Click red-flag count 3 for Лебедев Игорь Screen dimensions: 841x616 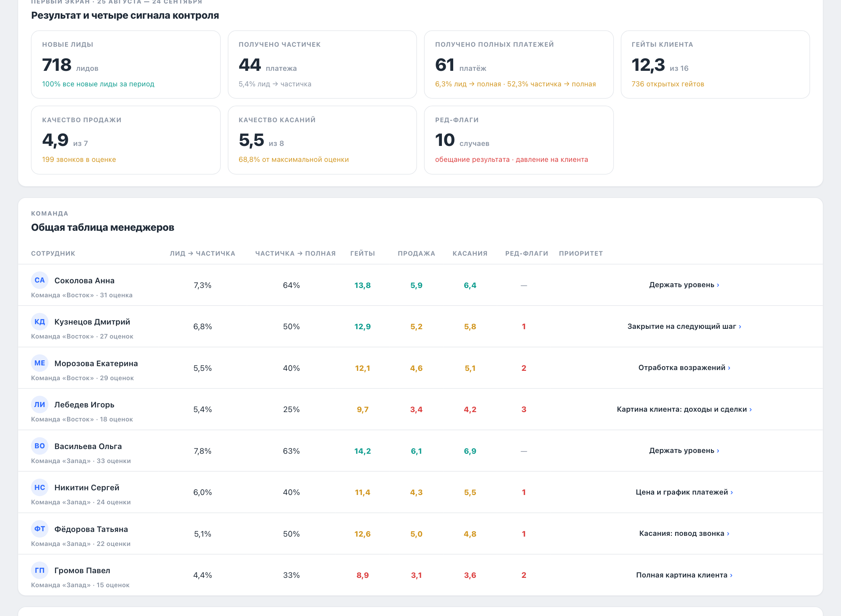[x=524, y=409]
